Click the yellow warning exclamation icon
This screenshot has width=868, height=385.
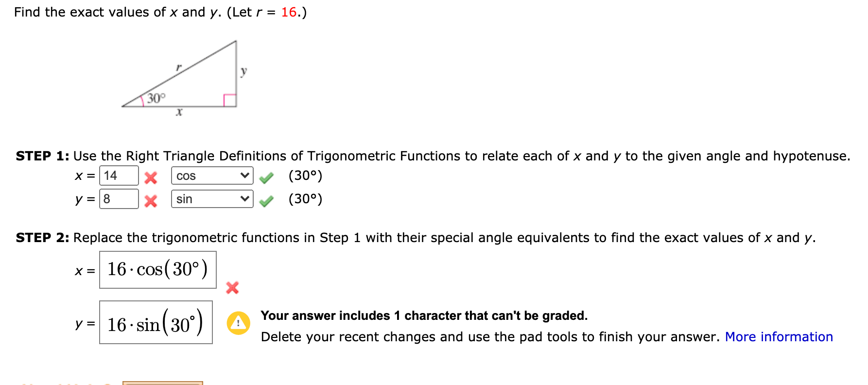coord(238,323)
